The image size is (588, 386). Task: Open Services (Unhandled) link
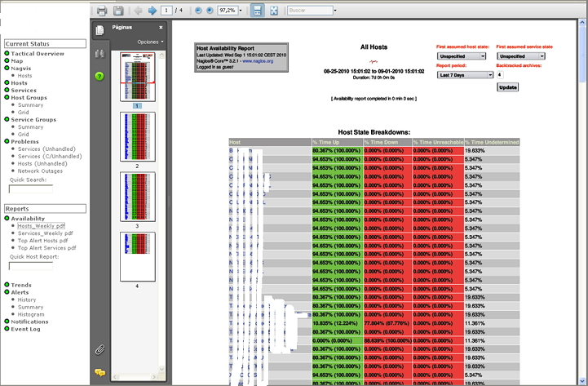(46, 149)
